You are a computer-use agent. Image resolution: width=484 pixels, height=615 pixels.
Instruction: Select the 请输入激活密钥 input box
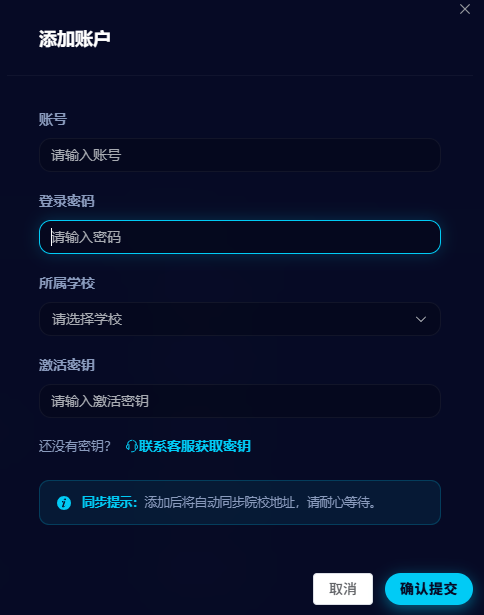240,401
